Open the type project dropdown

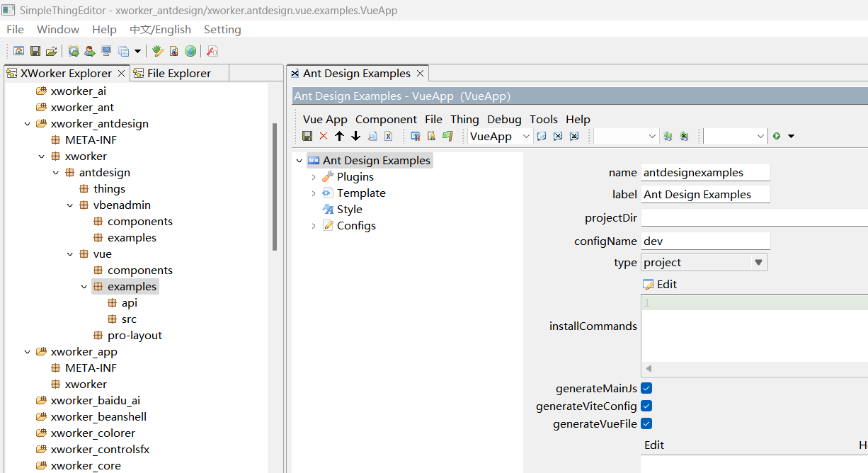pyautogui.click(x=759, y=263)
